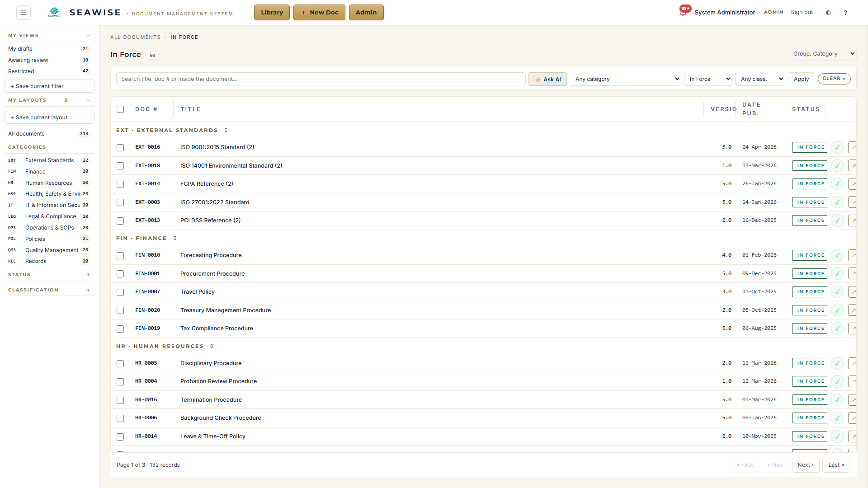Image resolution: width=868 pixels, height=488 pixels.
Task: Click green check icon for FIN-0007
Action: 837,292
